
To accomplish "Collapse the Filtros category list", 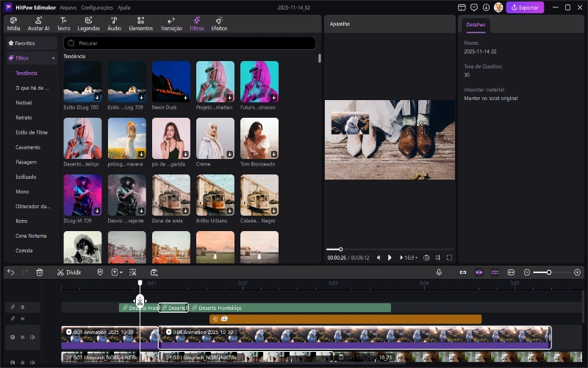I will [54, 57].
